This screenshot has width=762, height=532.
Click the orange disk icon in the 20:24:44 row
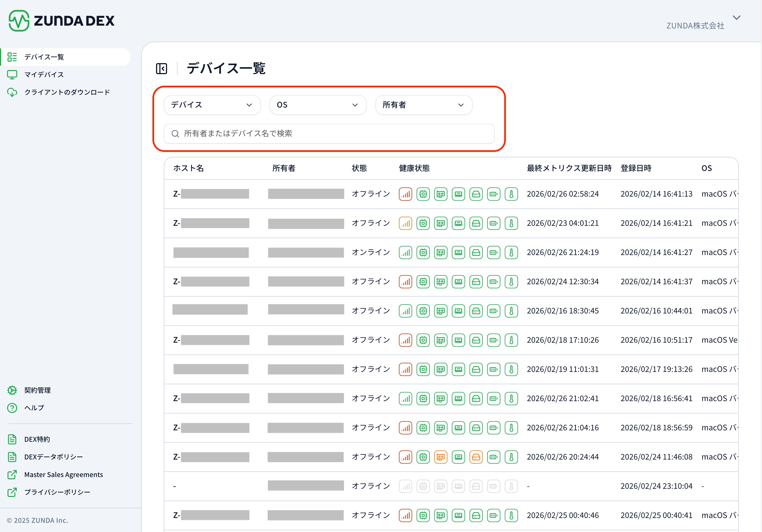coord(476,457)
